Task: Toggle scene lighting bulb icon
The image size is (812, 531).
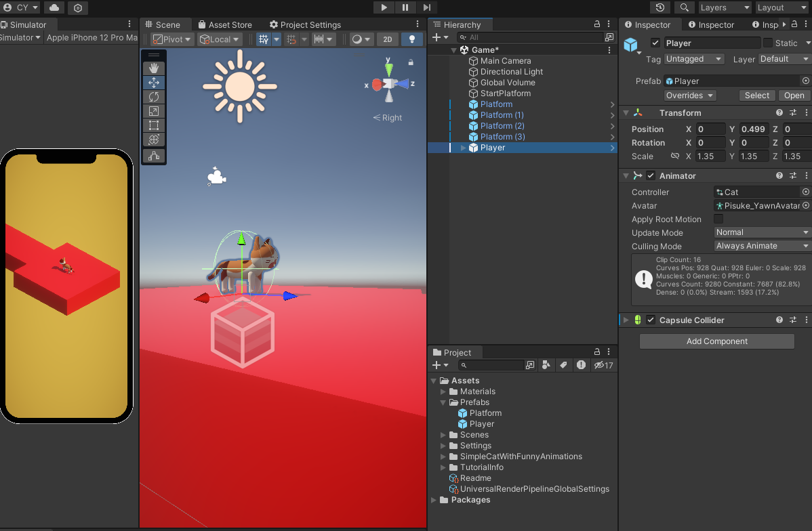Action: [x=411, y=39]
